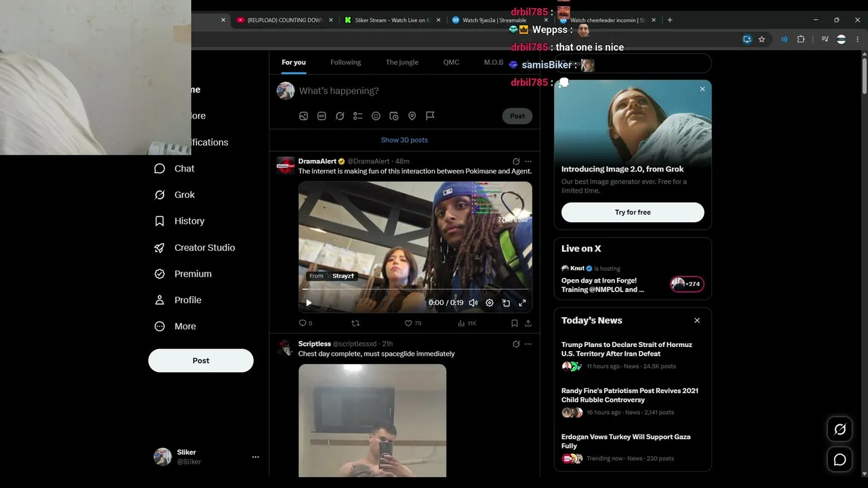The image size is (868, 488).
Task: Ask Grok about the Scriptless post
Action: click(x=516, y=344)
